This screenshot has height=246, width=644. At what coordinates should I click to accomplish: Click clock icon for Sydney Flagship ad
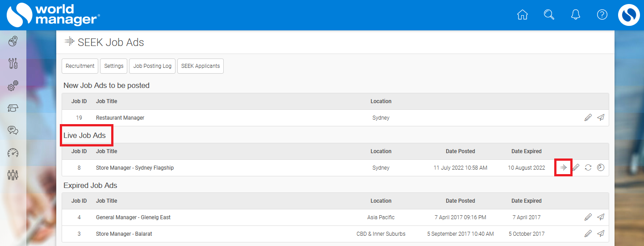601,167
